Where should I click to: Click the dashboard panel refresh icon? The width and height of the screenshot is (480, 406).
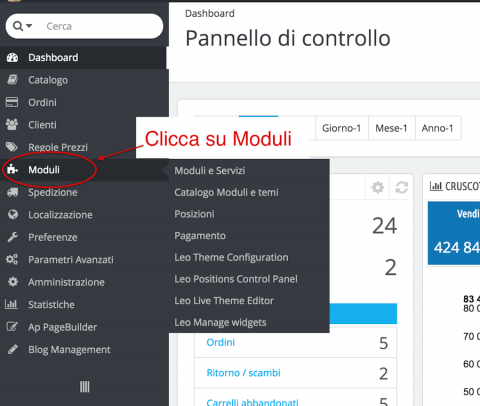click(x=402, y=187)
